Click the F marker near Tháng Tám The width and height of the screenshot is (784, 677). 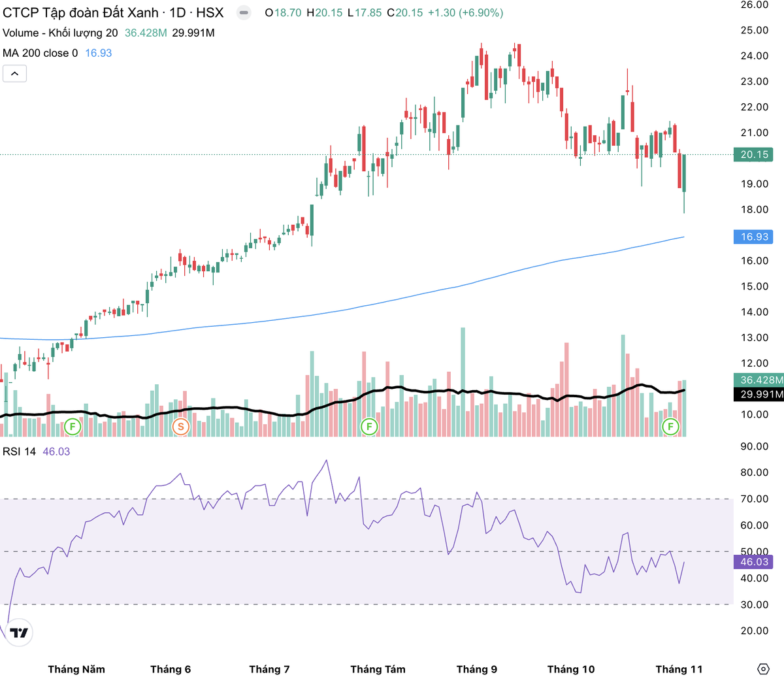pyautogui.click(x=369, y=427)
